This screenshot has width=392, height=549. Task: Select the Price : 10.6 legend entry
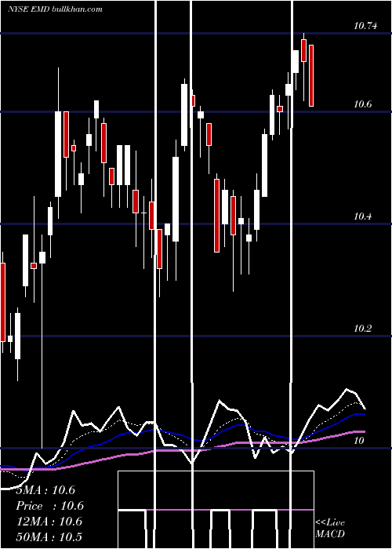49,506
